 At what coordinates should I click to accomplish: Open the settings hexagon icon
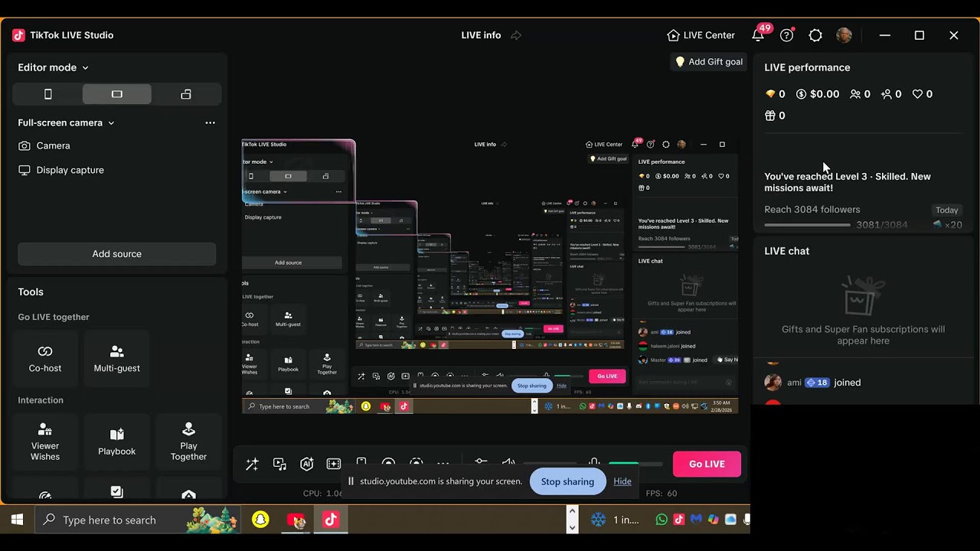click(815, 35)
